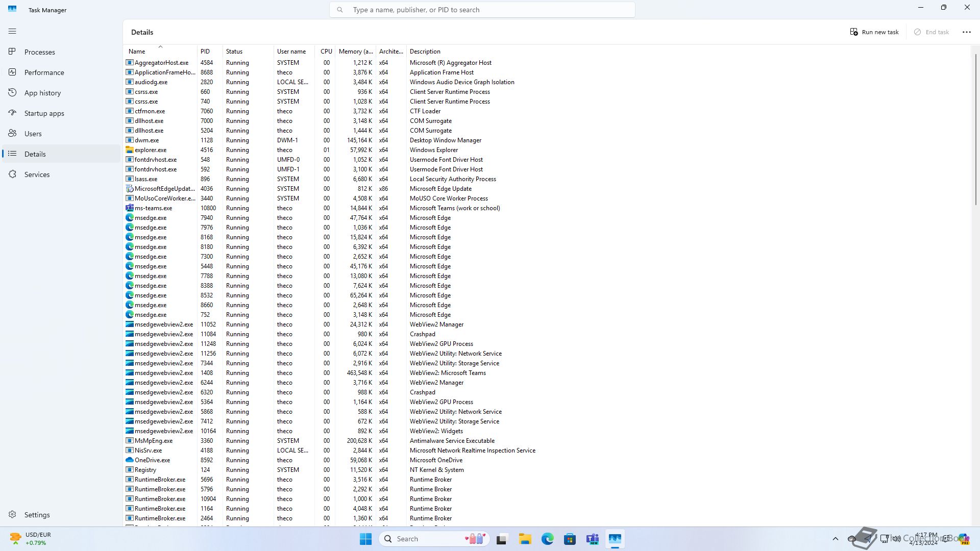Viewport: 980px width, 551px height.
Task: Click the taskbar Search box
Action: [x=434, y=539]
